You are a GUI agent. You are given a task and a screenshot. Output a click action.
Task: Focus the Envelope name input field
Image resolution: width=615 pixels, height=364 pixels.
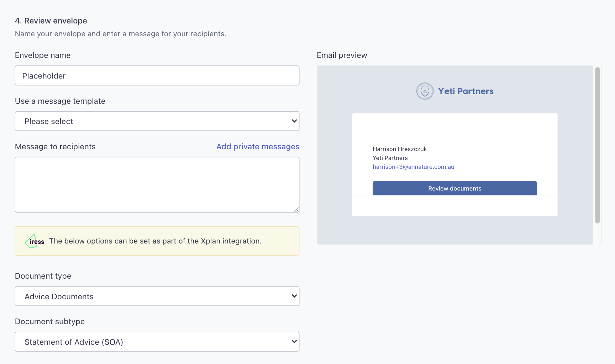coord(157,75)
